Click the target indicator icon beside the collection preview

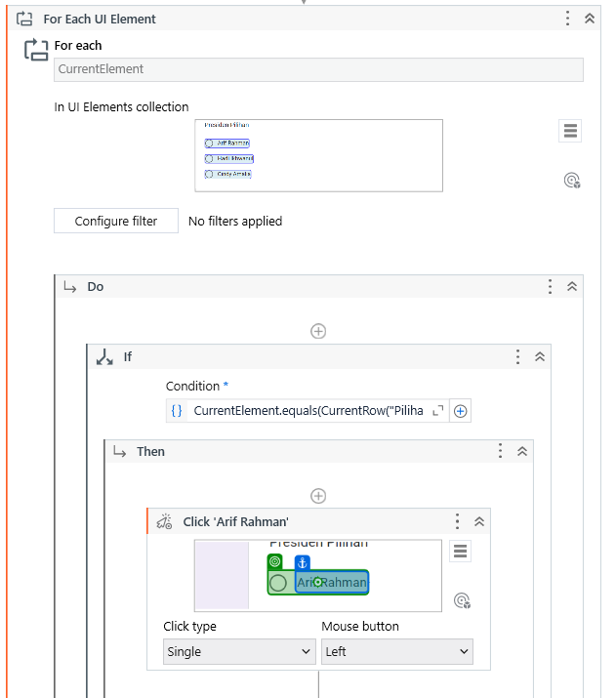(572, 180)
